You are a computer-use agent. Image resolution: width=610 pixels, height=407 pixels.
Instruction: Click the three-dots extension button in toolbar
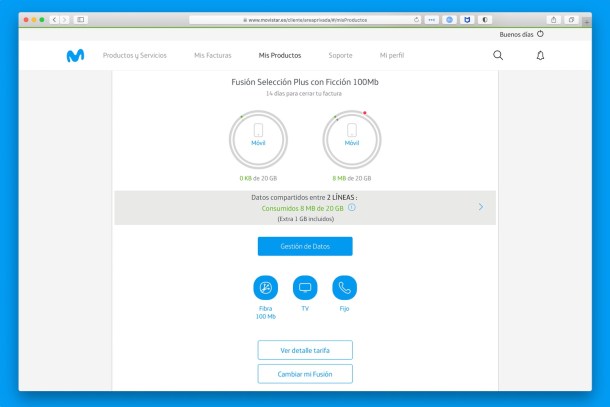[431, 19]
